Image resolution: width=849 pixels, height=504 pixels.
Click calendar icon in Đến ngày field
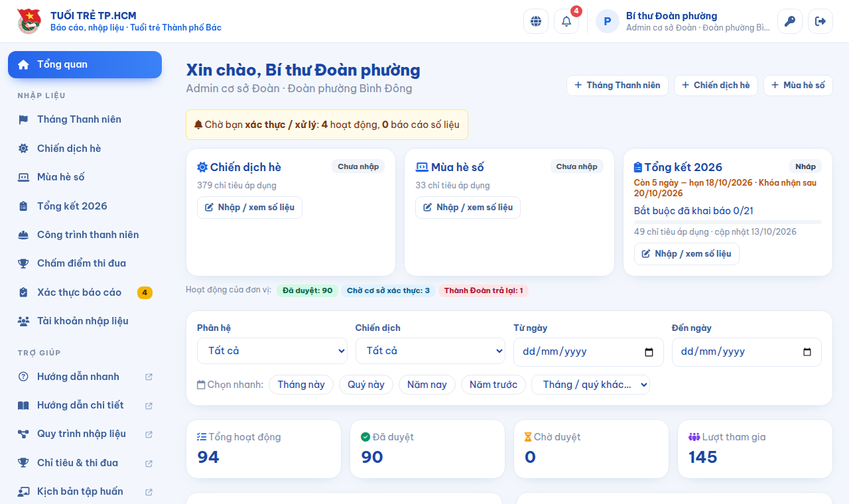click(x=807, y=352)
